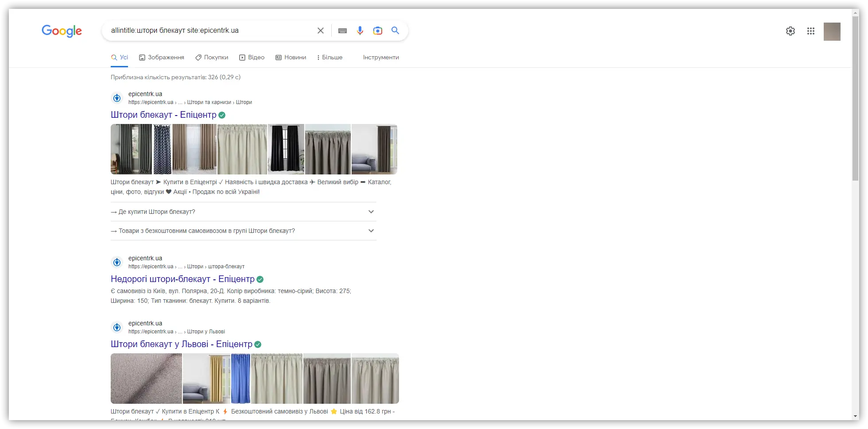
Task: Open Штори блекаут у Львові result
Action: point(182,344)
